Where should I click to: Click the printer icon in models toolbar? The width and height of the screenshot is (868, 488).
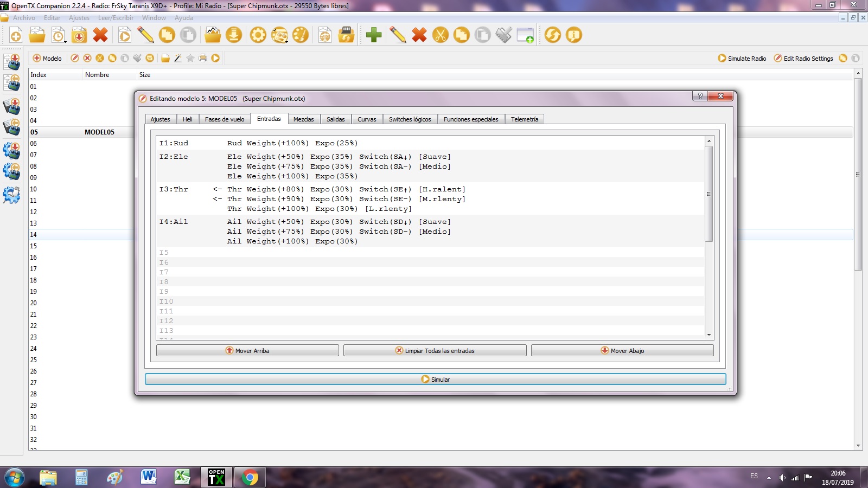(x=203, y=59)
